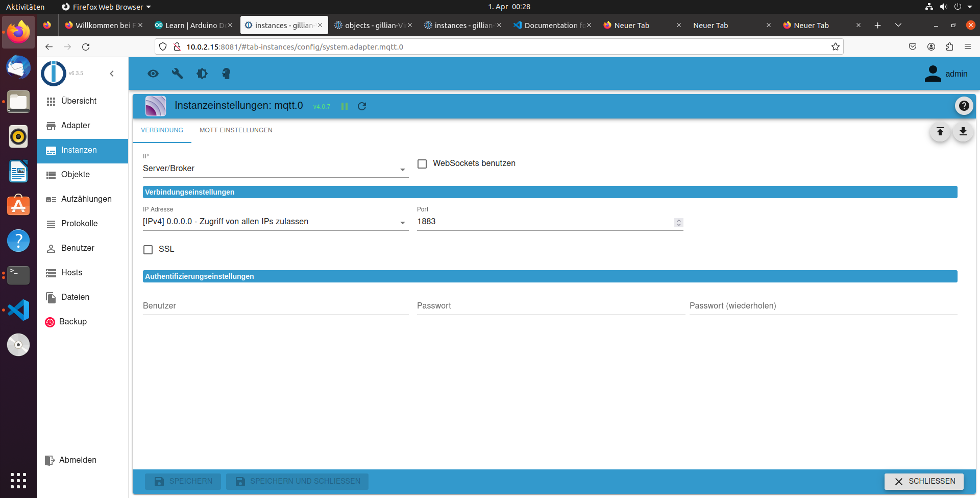980x498 pixels.
Task: Select Instanzen in sidebar
Action: click(x=82, y=150)
